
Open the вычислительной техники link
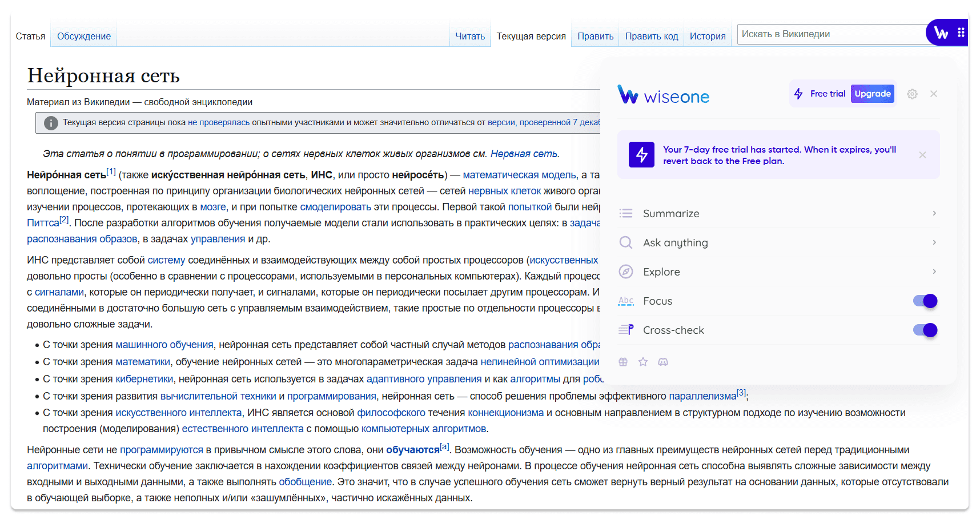pyautogui.click(x=218, y=396)
